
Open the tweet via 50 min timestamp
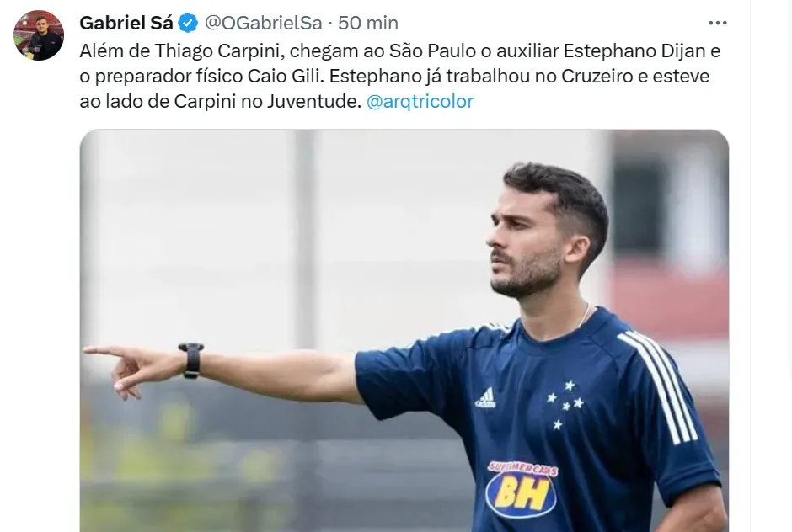[368, 24]
